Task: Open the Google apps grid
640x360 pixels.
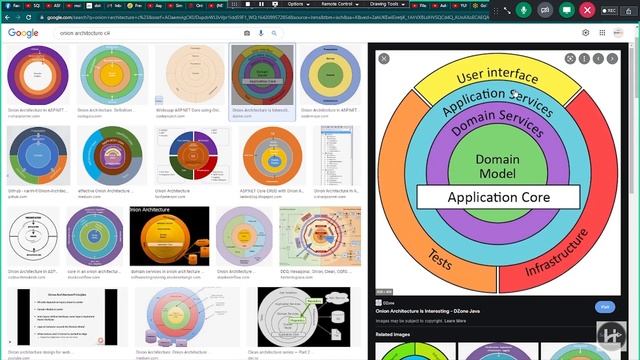Action: pyautogui.click(x=602, y=33)
